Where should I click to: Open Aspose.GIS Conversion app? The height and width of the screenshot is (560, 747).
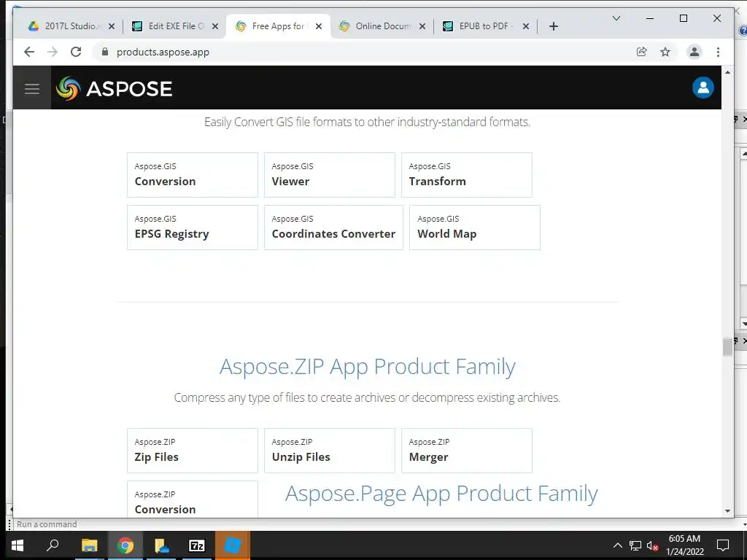[x=193, y=175]
